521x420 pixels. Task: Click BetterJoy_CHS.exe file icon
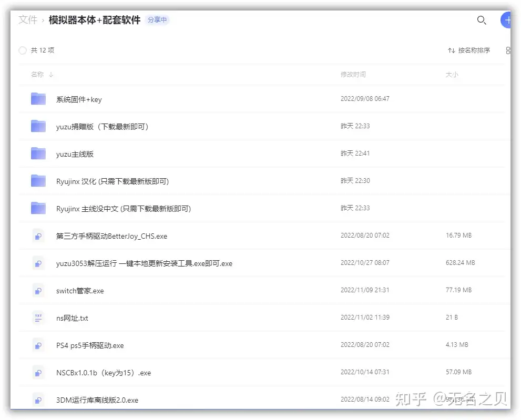pos(38,235)
